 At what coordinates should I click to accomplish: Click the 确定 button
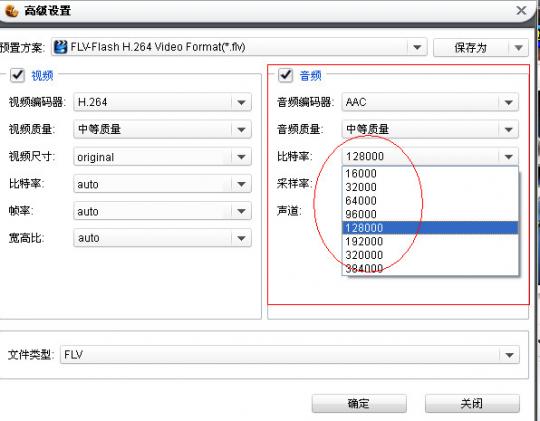(x=359, y=403)
